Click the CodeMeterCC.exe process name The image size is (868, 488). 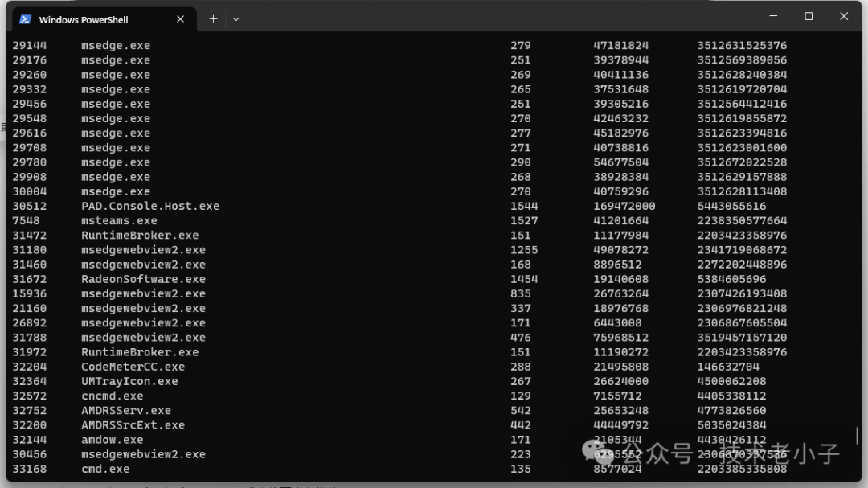[133, 367]
